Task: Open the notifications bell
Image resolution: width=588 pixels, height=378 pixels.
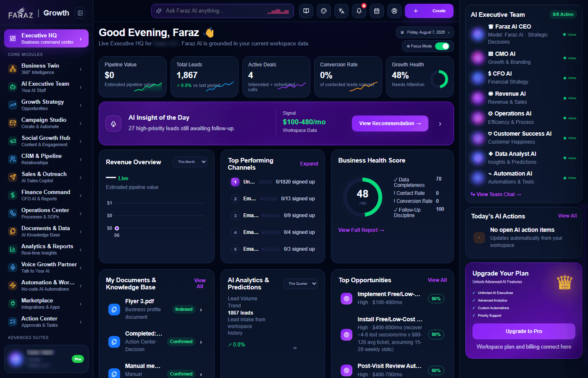Action: (x=359, y=11)
